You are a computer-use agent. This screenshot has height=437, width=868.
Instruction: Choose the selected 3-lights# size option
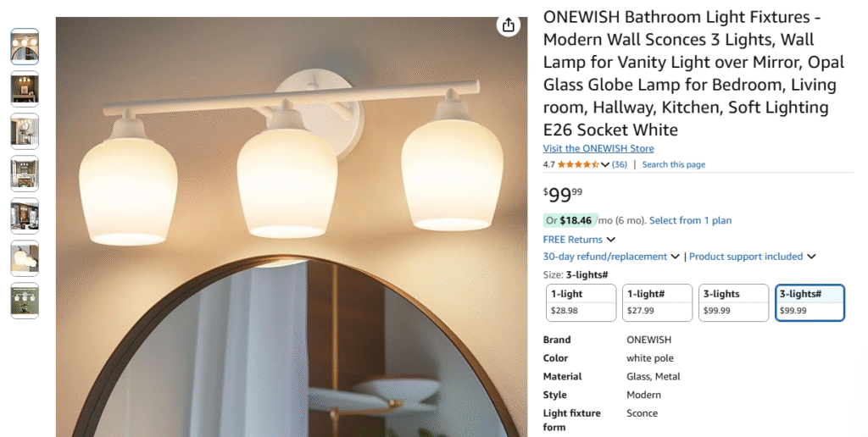coord(810,302)
